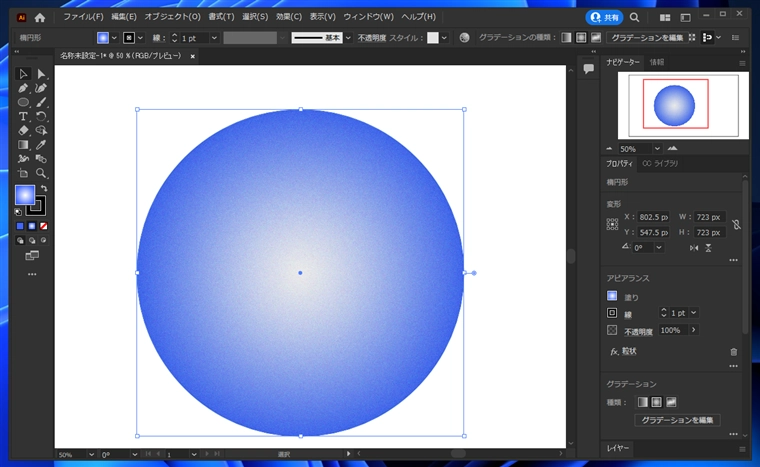This screenshot has height=467, width=760.
Task: Choose linear gradient type in control bar
Action: coord(566,38)
